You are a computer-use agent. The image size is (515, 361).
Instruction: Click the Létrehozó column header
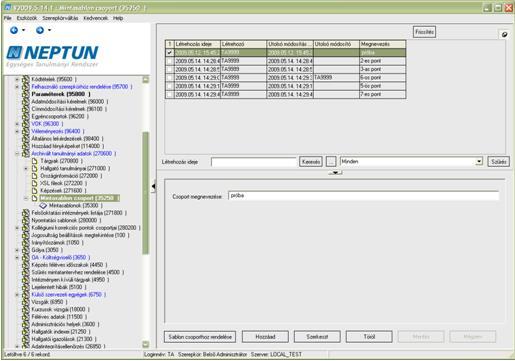click(x=243, y=44)
